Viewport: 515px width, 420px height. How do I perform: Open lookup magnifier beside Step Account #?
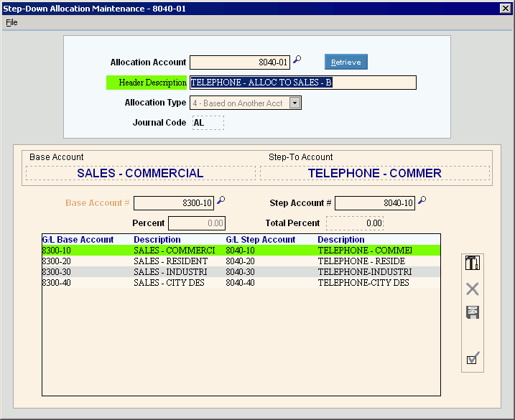pos(422,202)
